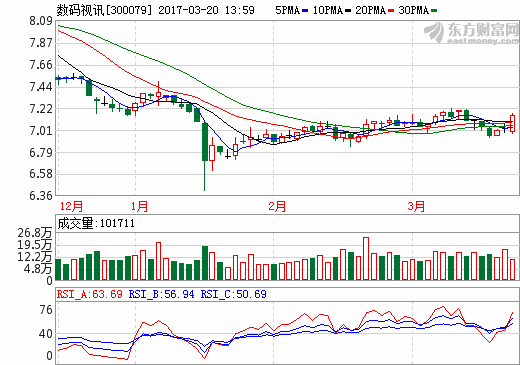Click the 6.79 price axis label
520x365 pixels.
pos(41,152)
